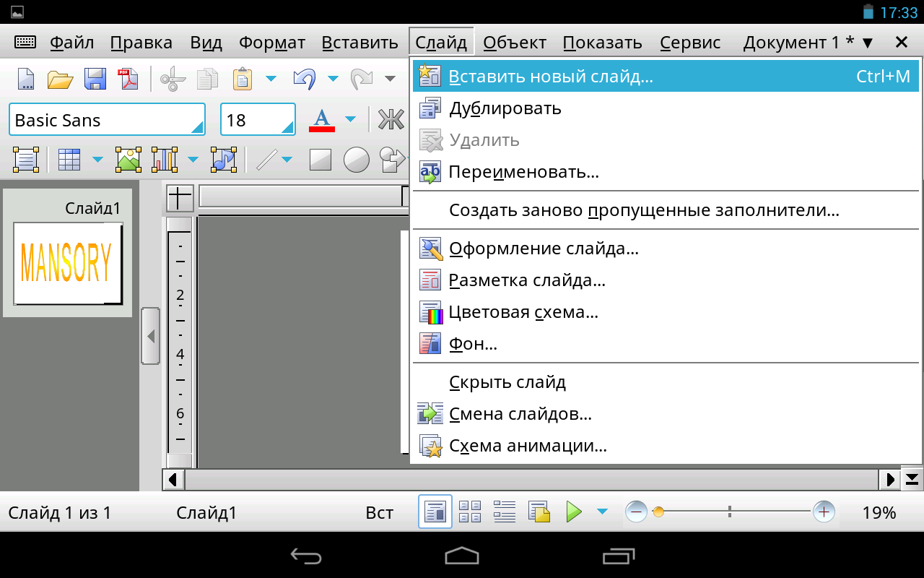Save the document with floppy icon
The width and height of the screenshot is (924, 578).
[95, 78]
